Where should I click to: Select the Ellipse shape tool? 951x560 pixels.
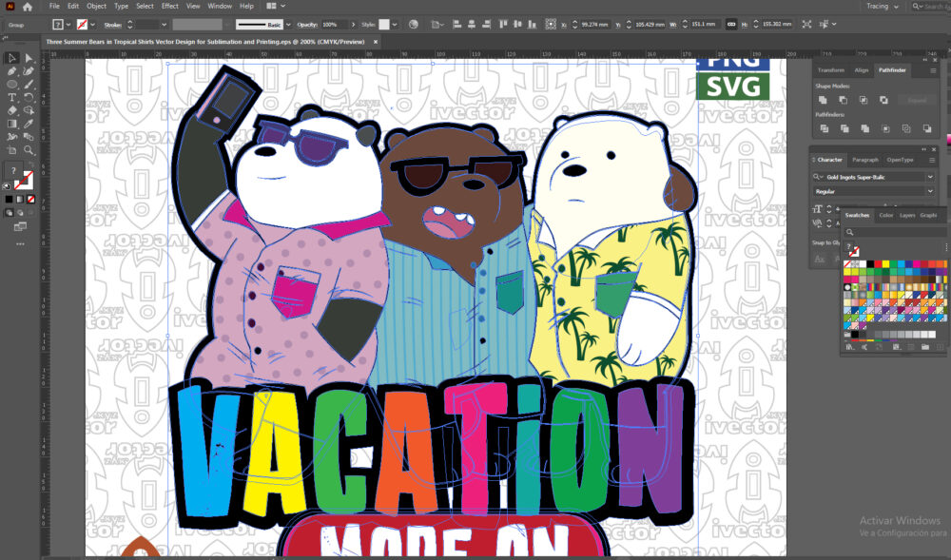click(x=11, y=85)
